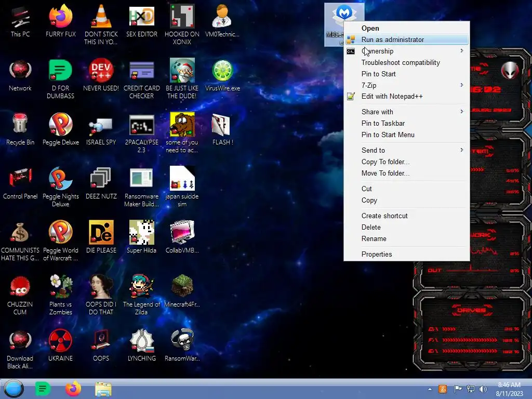Open File Explorer from taskbar
Screen dimensions: 532x399
(103, 389)
